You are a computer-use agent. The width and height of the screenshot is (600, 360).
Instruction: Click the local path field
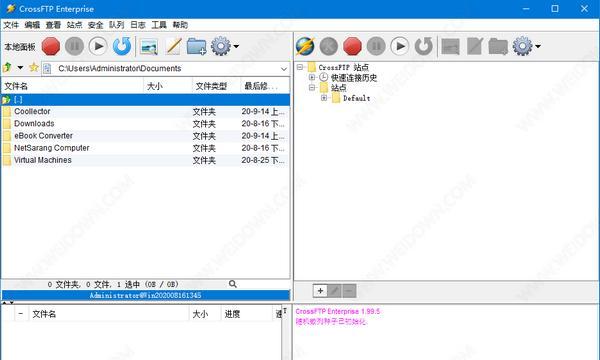click(166, 68)
